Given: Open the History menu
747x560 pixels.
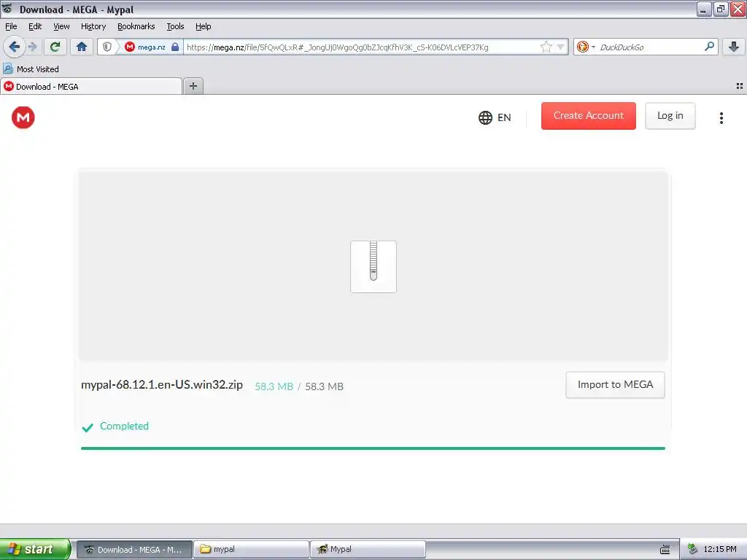Looking at the screenshot, I should point(93,26).
